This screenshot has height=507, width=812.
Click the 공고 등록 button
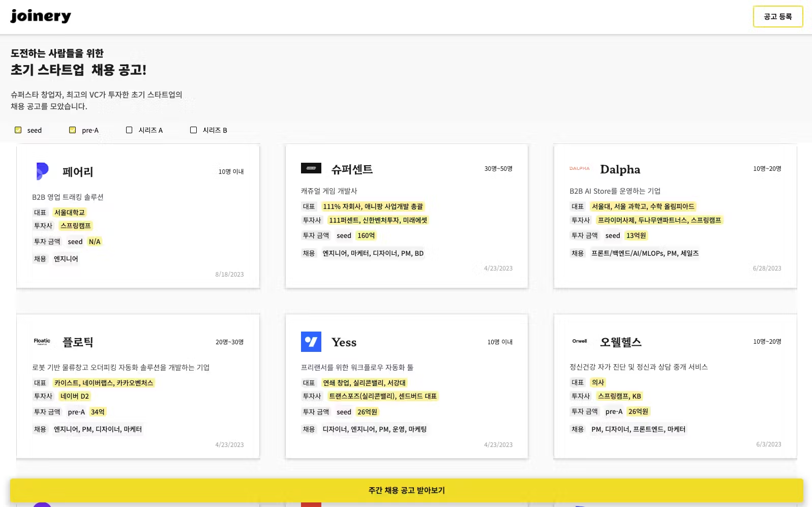pos(778,17)
